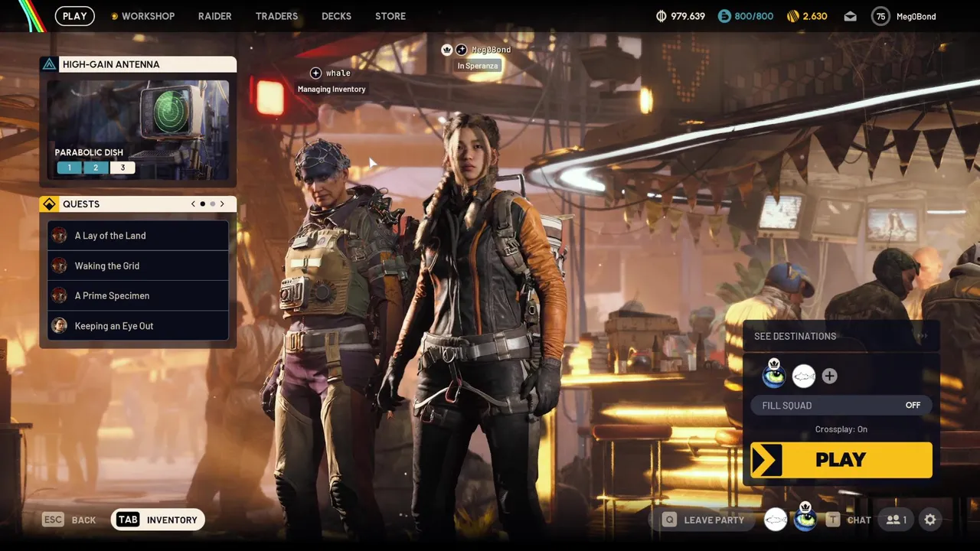Click the Q key hint icon

tap(669, 520)
